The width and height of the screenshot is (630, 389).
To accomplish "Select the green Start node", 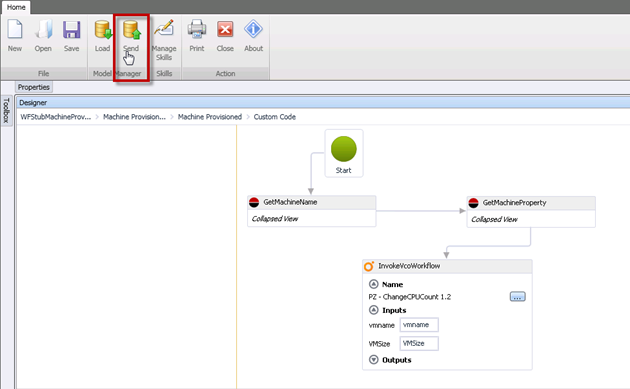I will point(344,149).
